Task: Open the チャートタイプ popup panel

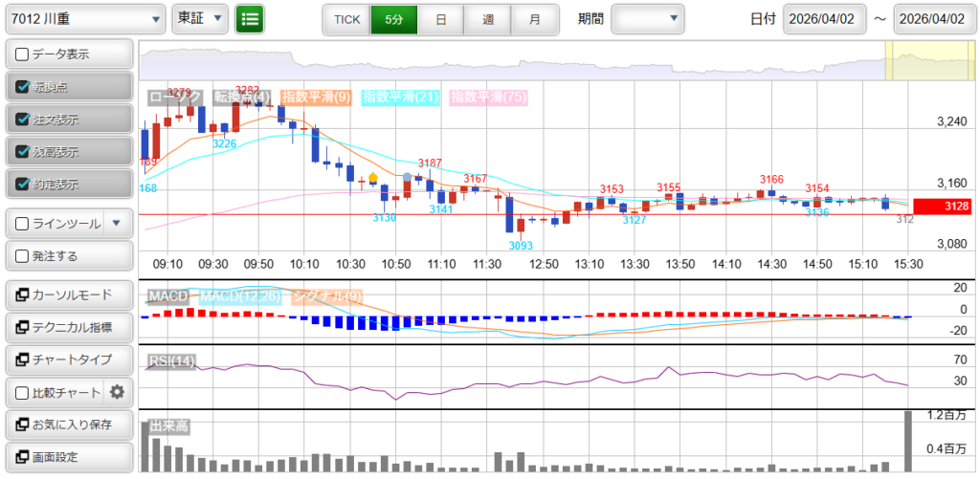Action: coord(69,359)
